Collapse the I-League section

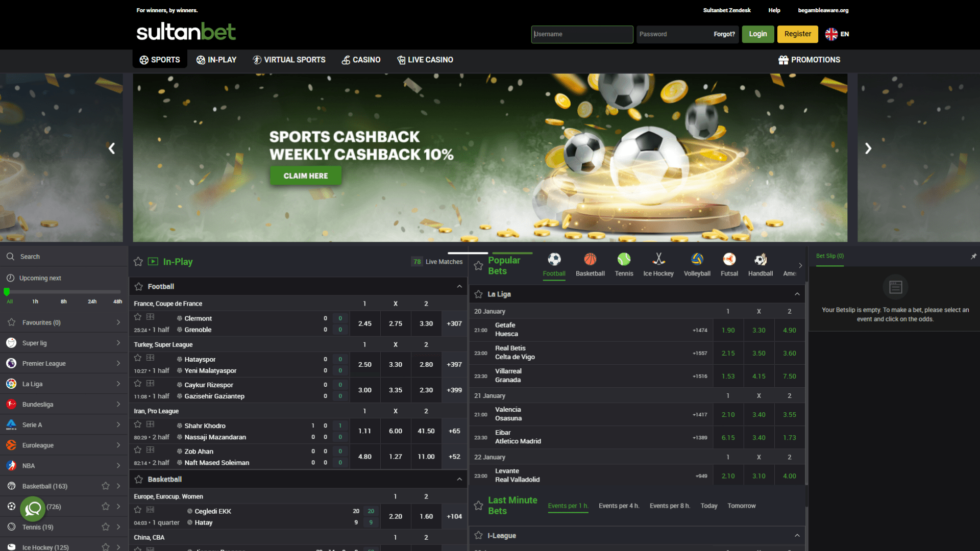(797, 535)
